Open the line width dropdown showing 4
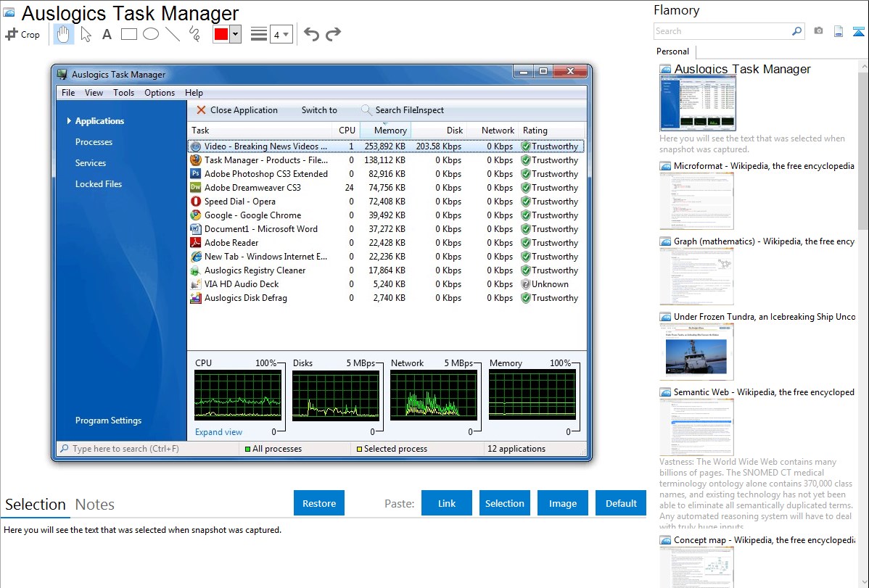The image size is (869, 588). (x=281, y=34)
